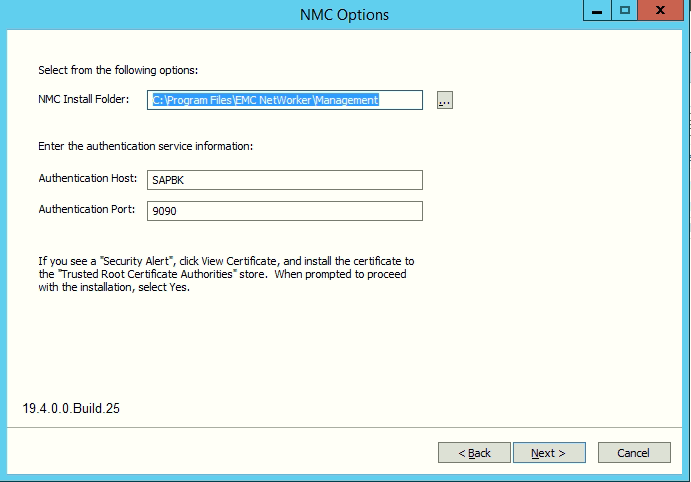The image size is (691, 482).
Task: Click 'Enter the authentication service information:' text
Action: (x=145, y=146)
